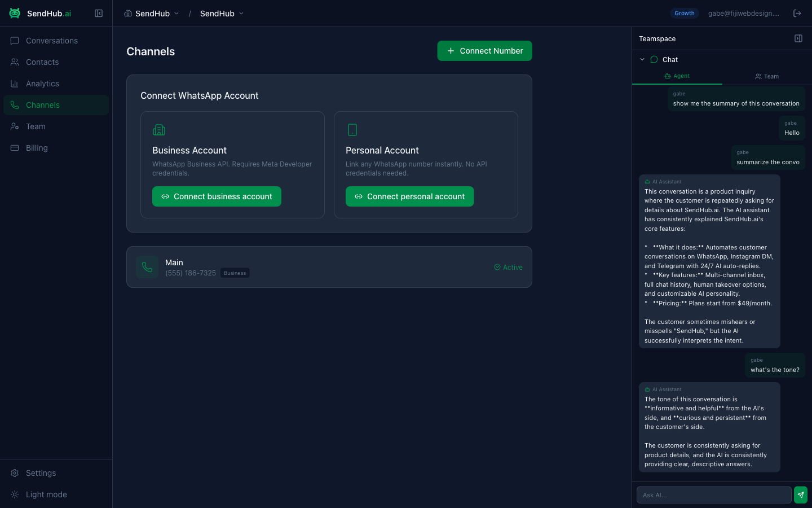Click the Business Account building icon

coord(159,130)
